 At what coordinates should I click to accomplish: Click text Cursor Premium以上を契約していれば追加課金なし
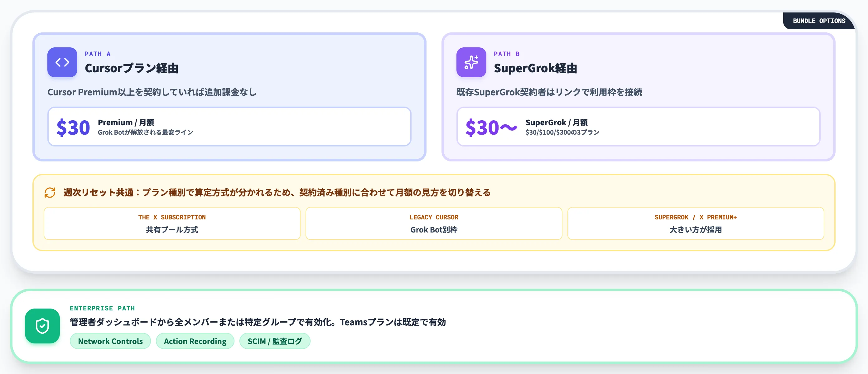tap(152, 92)
